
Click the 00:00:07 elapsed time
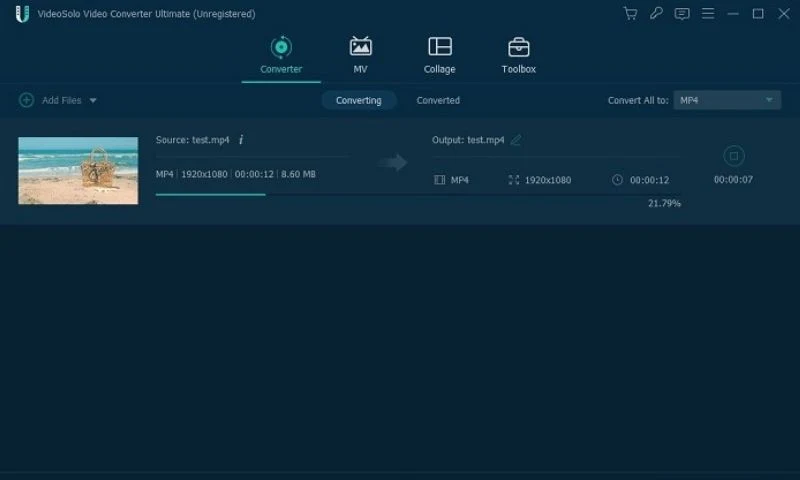733,180
